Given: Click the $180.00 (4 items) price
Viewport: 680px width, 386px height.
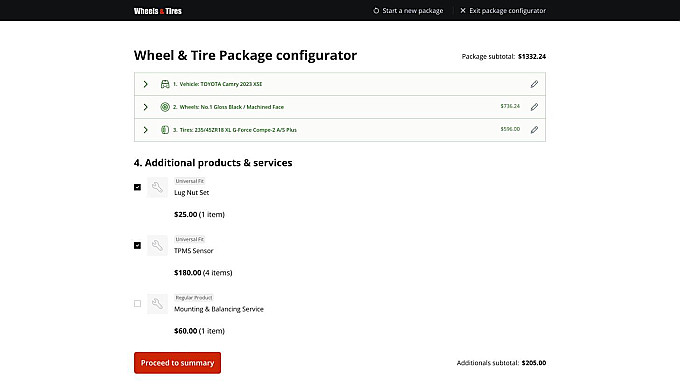Looking at the screenshot, I should pos(203,272).
